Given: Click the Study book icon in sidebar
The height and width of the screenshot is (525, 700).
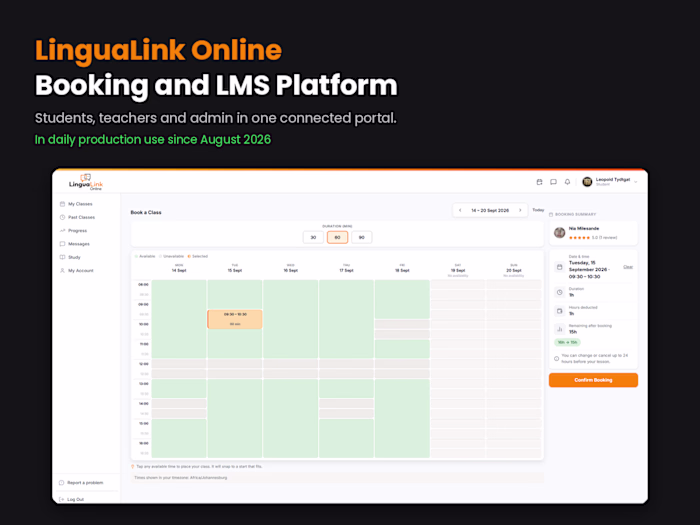Looking at the screenshot, I should (62, 258).
